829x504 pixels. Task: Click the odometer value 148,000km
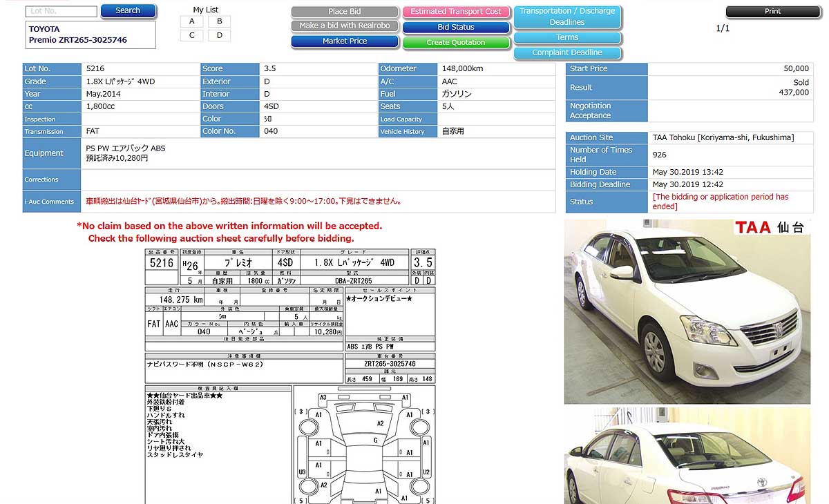point(462,69)
